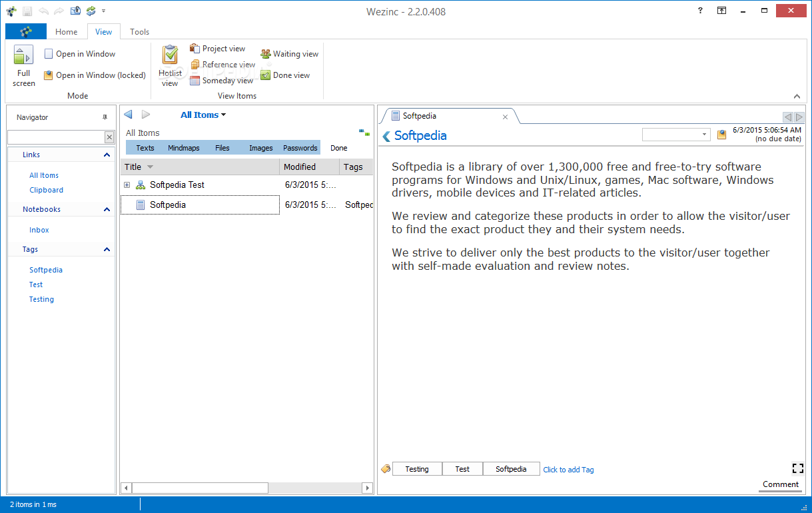This screenshot has width=812, height=513.
Task: Sort by the Modified column header
Action: (x=309, y=167)
